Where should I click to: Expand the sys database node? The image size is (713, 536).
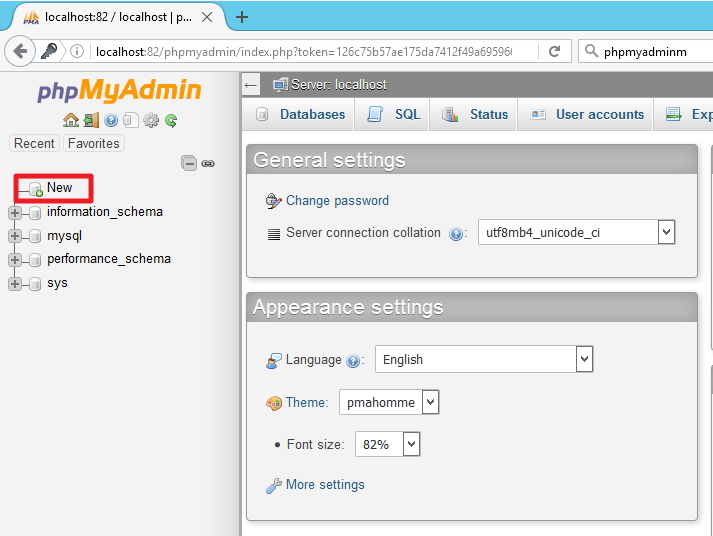15,284
